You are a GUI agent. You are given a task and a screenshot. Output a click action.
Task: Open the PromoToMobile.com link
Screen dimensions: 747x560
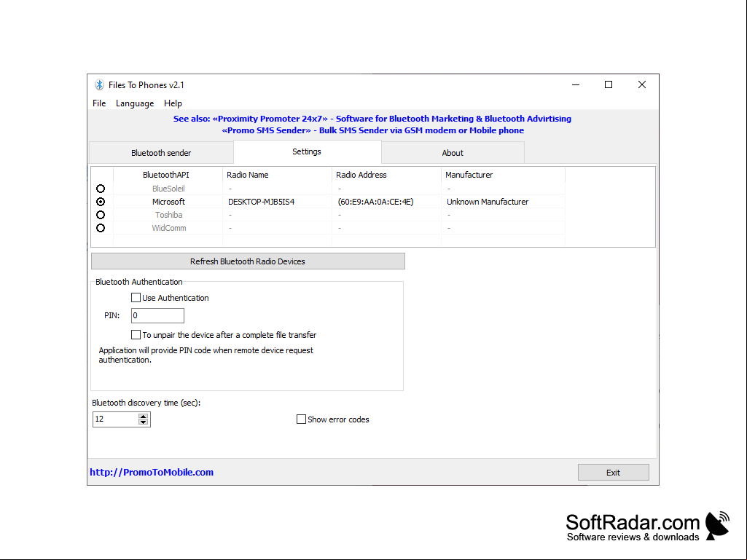tap(152, 473)
